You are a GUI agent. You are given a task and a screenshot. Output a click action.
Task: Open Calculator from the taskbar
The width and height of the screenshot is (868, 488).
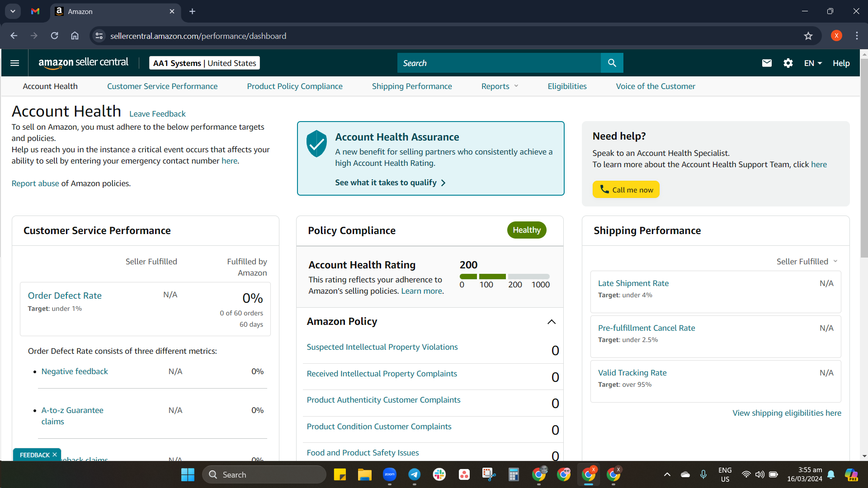514,474
